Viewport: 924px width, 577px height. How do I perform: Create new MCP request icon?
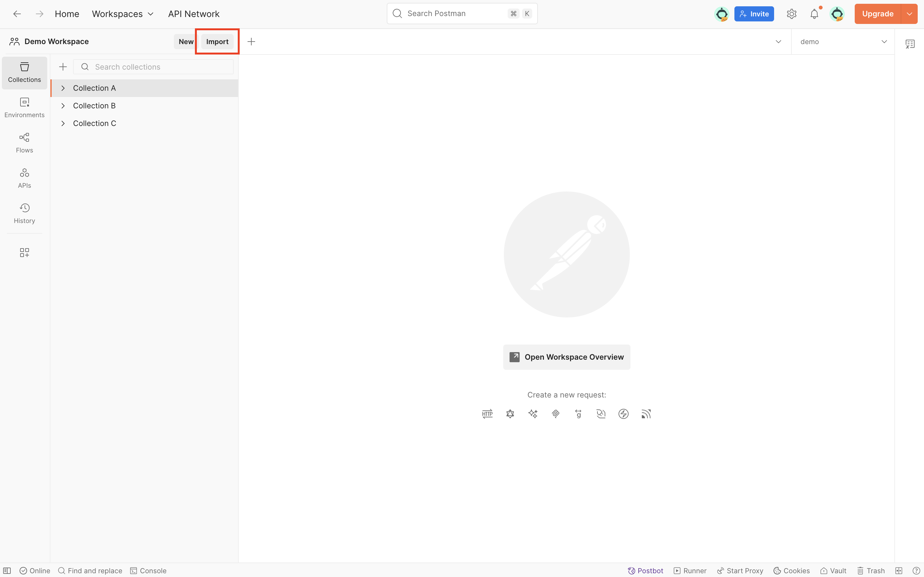[556, 414]
